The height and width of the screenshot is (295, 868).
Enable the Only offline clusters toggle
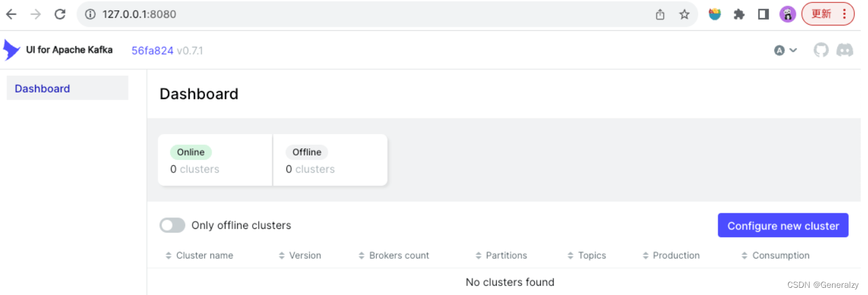[172, 225]
